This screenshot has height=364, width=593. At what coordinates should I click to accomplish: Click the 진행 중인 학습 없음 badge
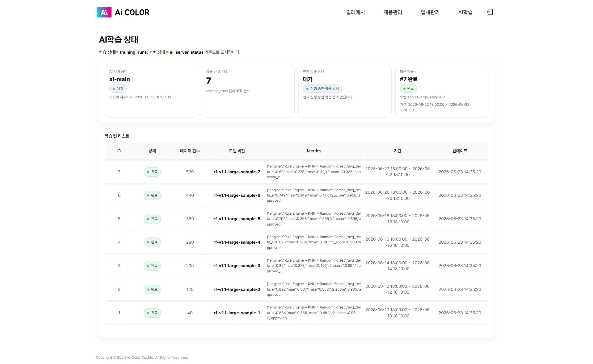point(322,89)
